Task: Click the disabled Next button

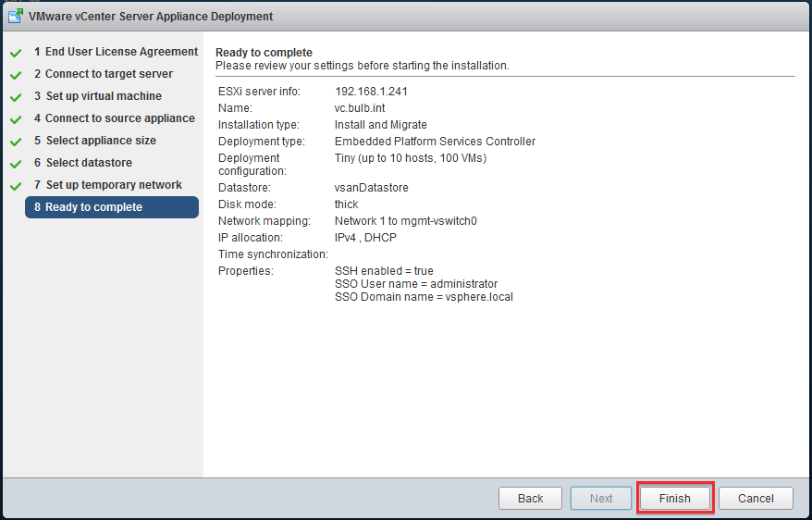Action: tap(601, 498)
